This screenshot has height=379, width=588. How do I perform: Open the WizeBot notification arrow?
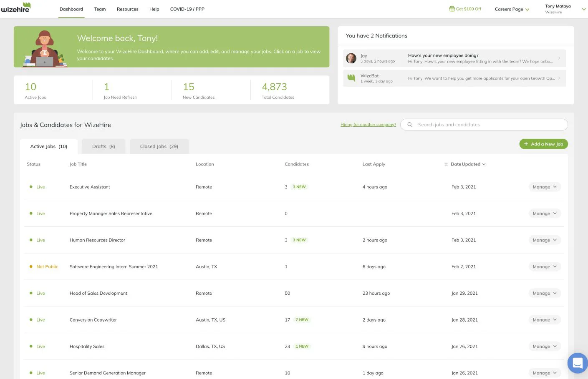point(559,78)
